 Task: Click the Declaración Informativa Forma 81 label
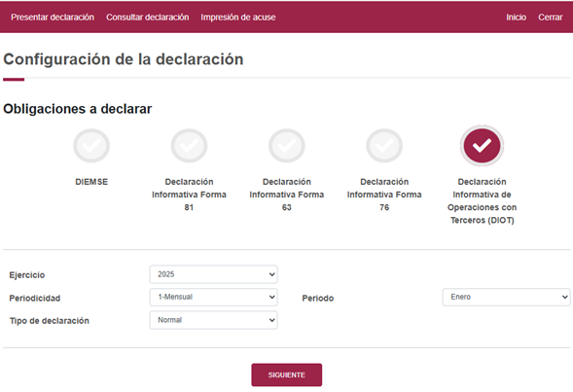point(189,195)
